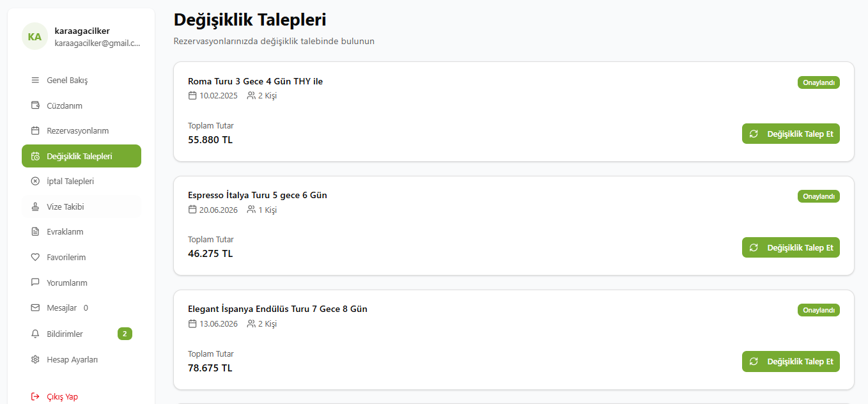The width and height of the screenshot is (868, 404).
Task: Click the envelope icon for Mesajlar
Action: pyautogui.click(x=35, y=308)
